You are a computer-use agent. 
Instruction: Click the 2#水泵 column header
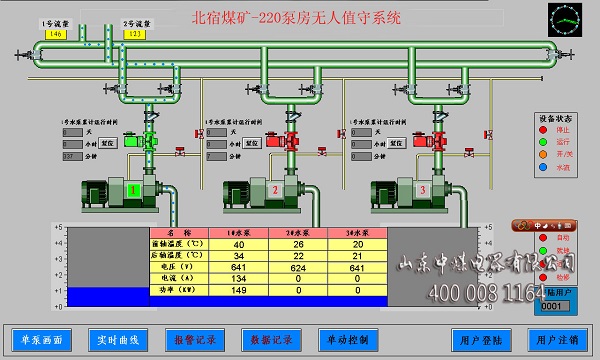pos(298,233)
